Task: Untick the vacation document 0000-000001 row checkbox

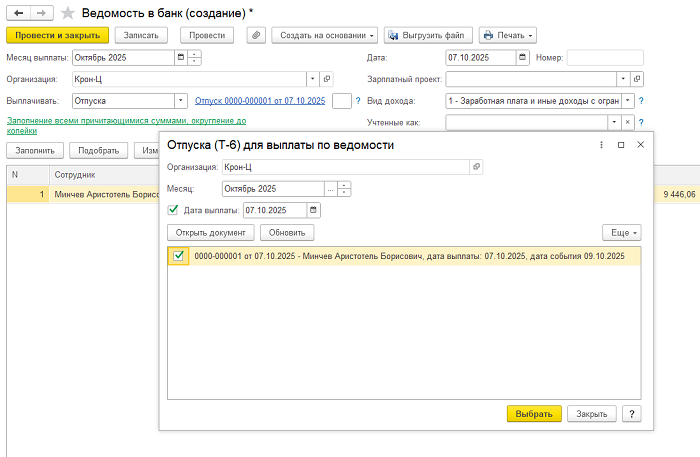Action: click(178, 257)
